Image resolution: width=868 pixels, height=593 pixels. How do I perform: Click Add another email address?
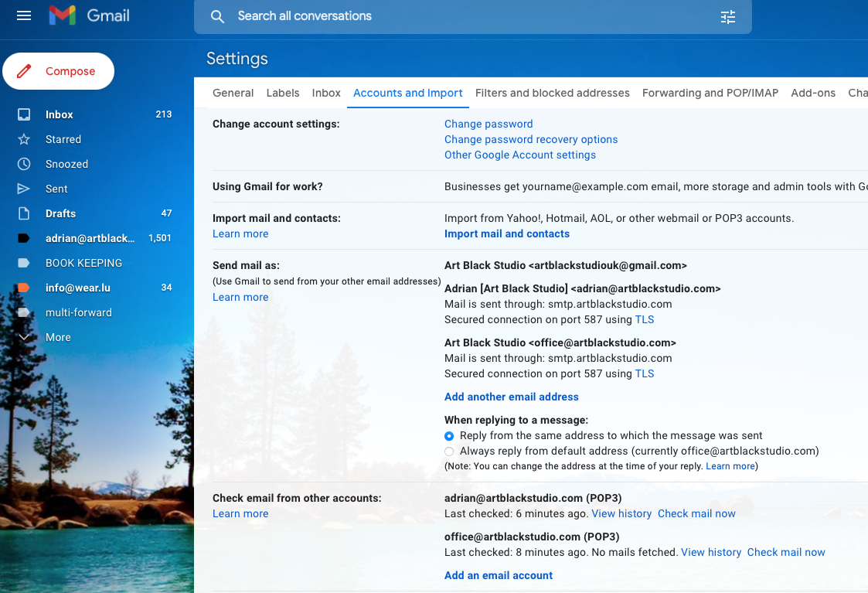point(512,397)
